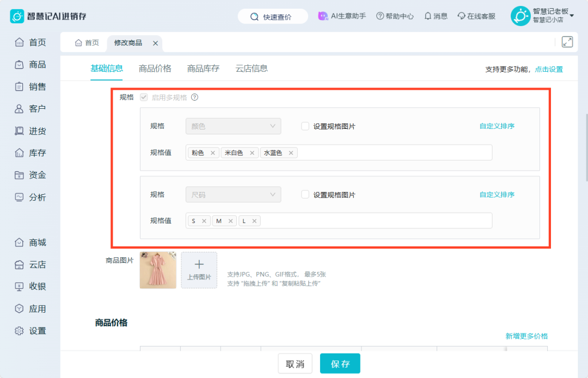Screen dimensions: 588x378
Task: Click the 取消 button
Action: click(x=295, y=364)
